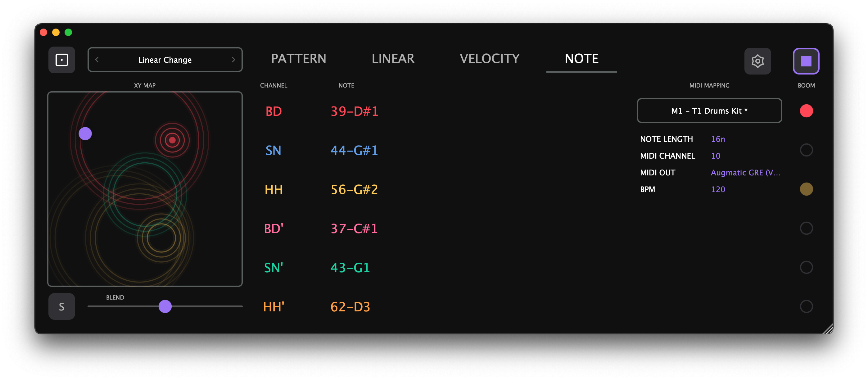The height and width of the screenshot is (380, 868).
Task: Select the BD channel label
Action: pos(274,111)
